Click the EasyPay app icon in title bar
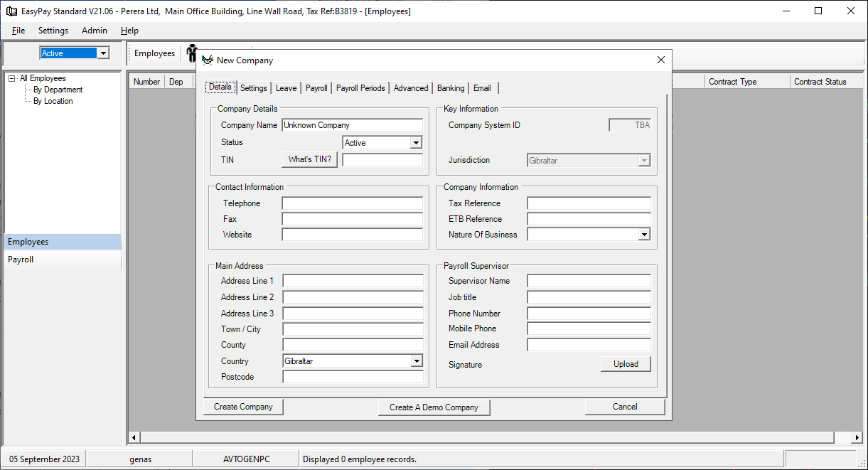Screen dimensions: 868x470 coord(11,11)
